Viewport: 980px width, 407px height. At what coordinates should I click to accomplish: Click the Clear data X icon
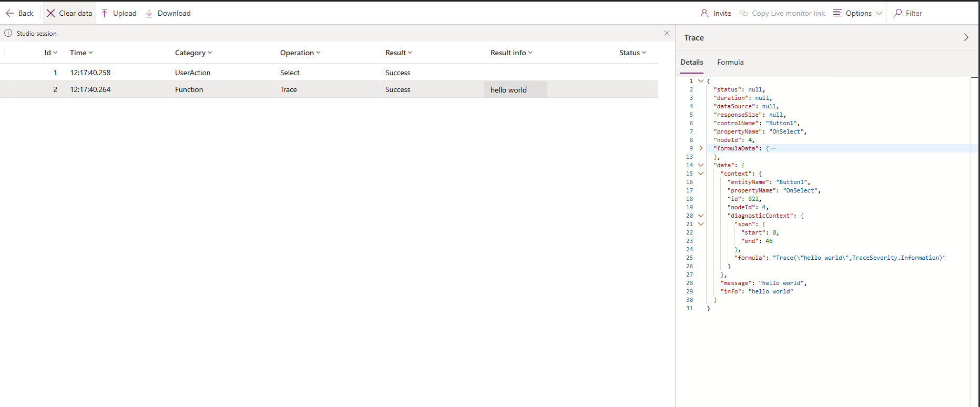(50, 13)
